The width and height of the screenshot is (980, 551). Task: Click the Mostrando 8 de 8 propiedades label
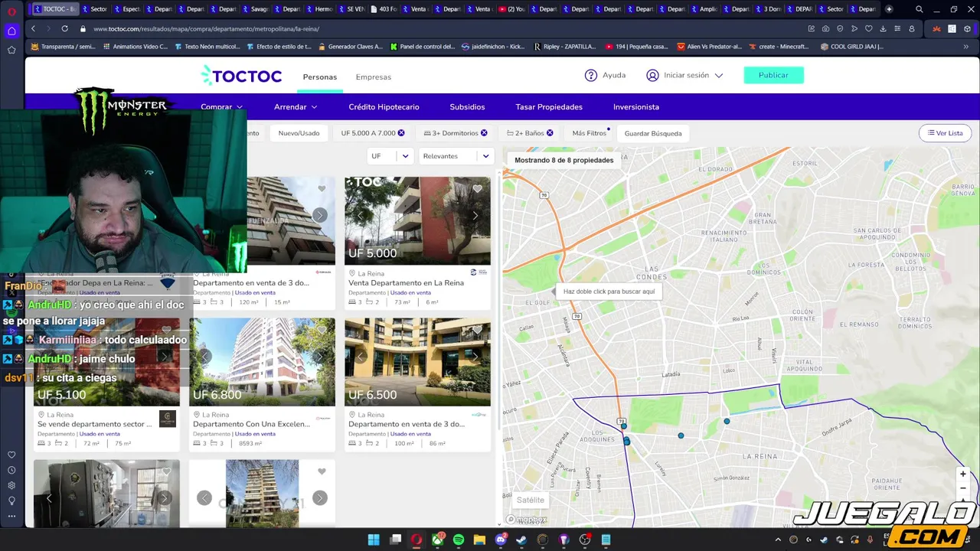[x=563, y=160]
